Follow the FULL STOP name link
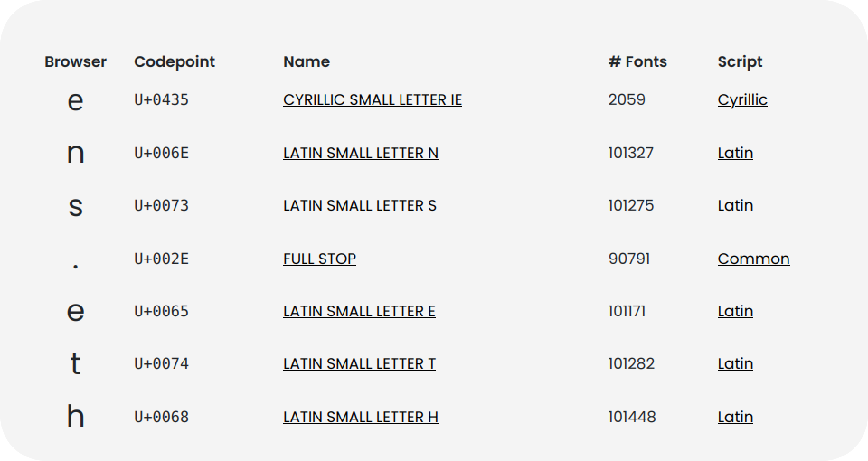The height and width of the screenshot is (461, 868). pyautogui.click(x=319, y=259)
